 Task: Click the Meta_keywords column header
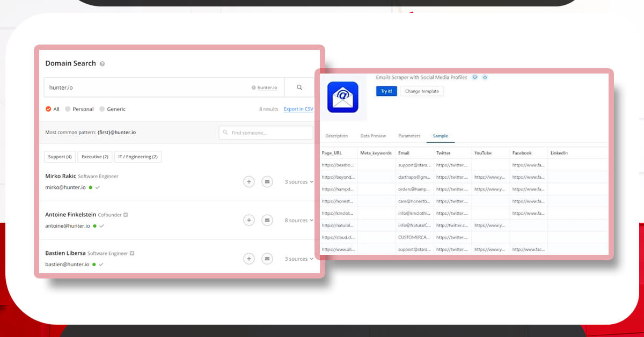[376, 153]
